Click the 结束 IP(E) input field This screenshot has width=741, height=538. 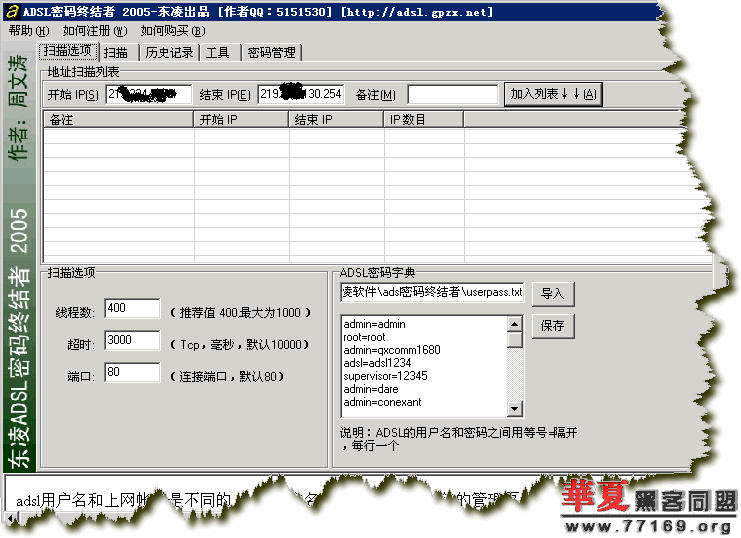(301, 94)
